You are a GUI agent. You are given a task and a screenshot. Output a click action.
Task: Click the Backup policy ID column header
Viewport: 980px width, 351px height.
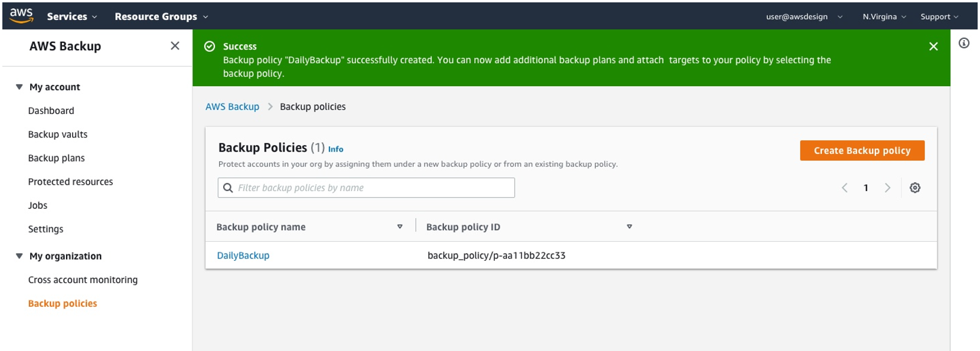click(x=463, y=227)
